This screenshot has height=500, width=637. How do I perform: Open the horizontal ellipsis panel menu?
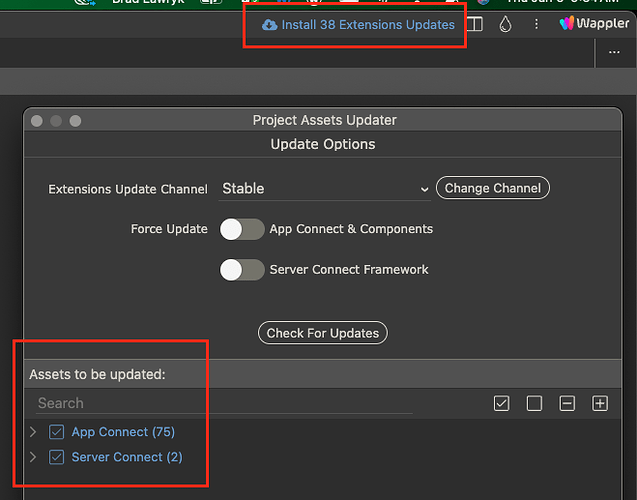[x=614, y=52]
